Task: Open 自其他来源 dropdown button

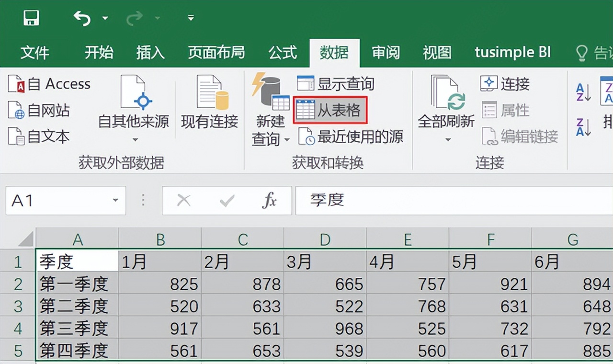Action: (x=134, y=109)
